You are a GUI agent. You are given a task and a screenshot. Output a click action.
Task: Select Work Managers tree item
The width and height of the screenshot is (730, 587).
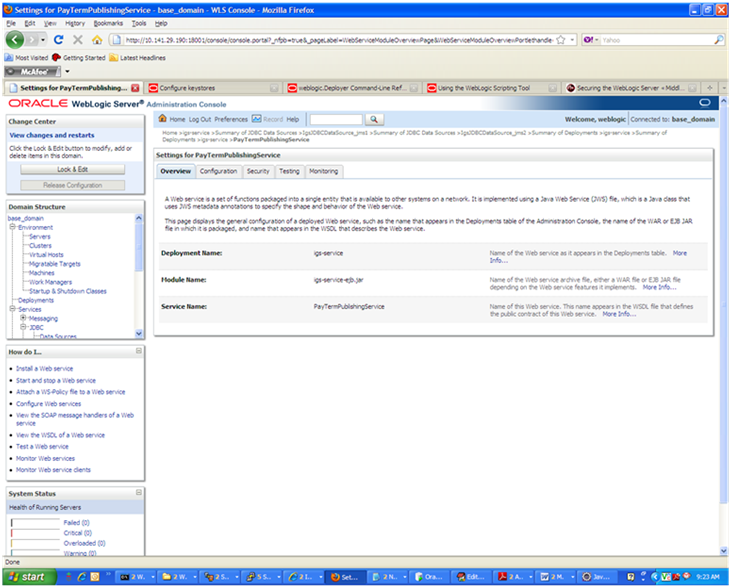(50, 282)
